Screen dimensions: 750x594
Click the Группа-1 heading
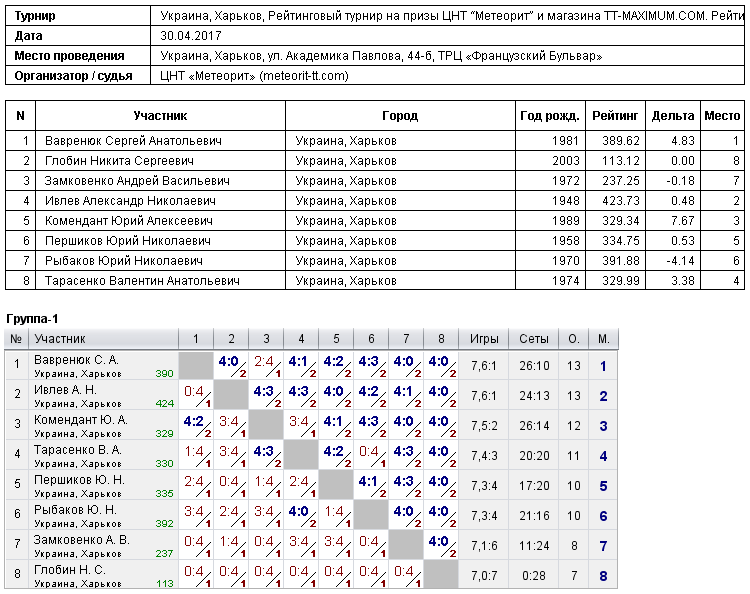(x=32, y=319)
